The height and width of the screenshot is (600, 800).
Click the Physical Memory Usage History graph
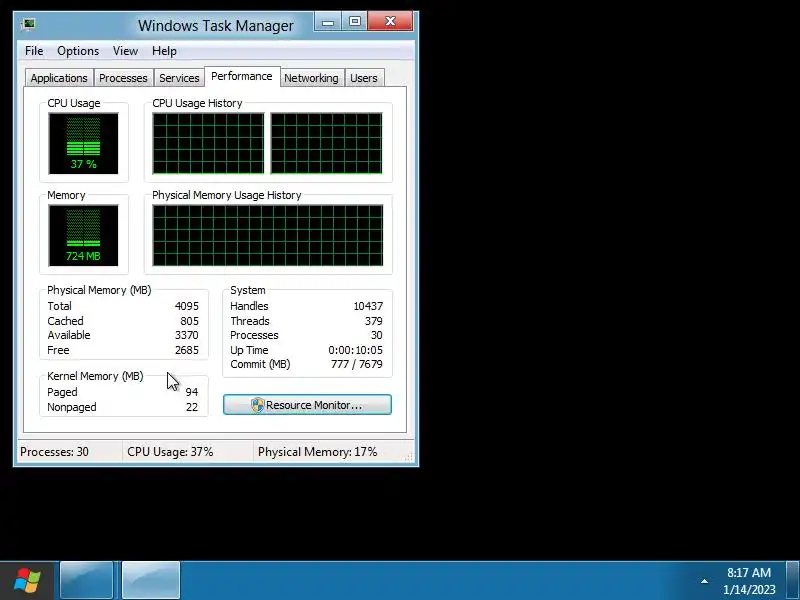point(267,235)
